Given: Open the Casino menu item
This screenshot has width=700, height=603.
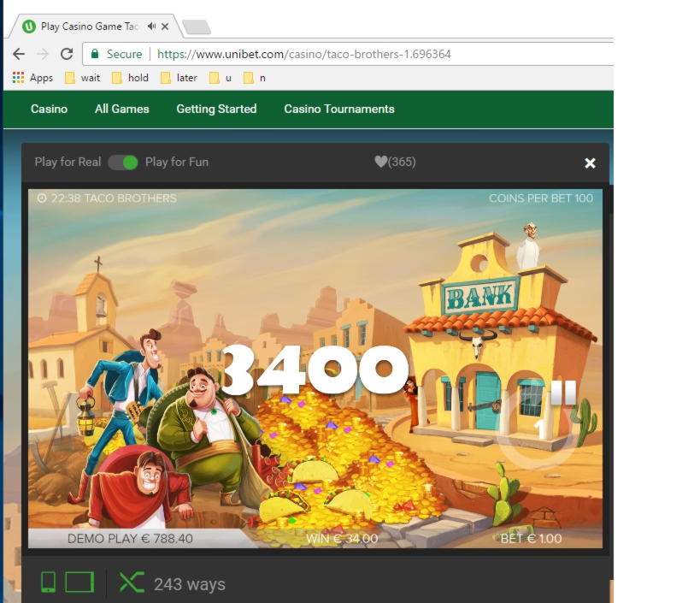Looking at the screenshot, I should [x=49, y=109].
